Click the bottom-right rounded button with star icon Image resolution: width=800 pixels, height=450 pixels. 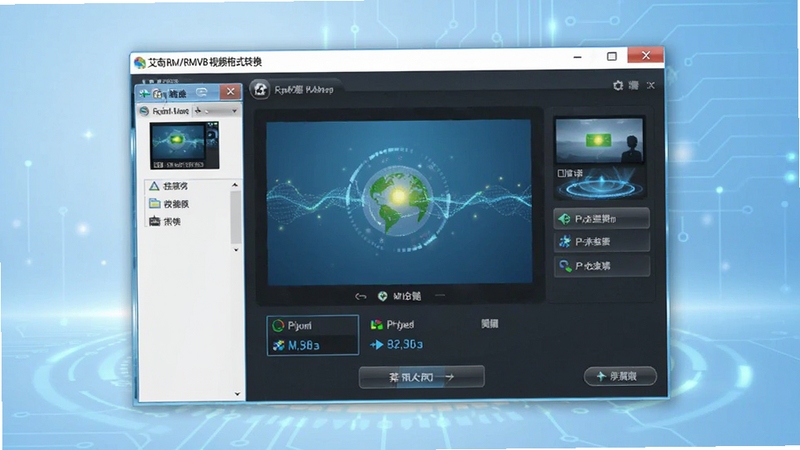[620, 377]
